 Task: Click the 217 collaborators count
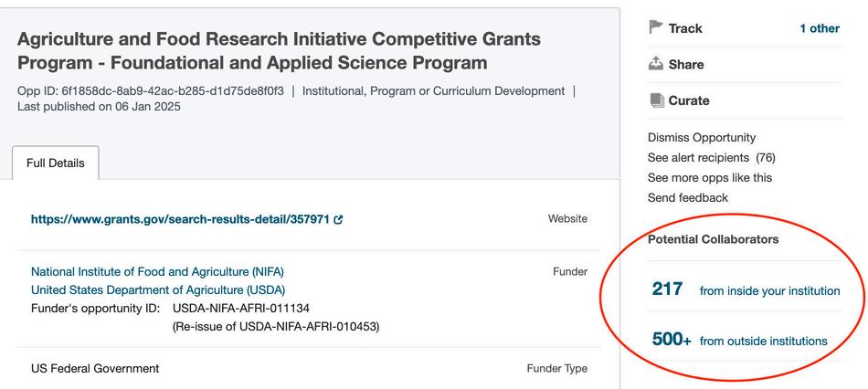click(667, 289)
